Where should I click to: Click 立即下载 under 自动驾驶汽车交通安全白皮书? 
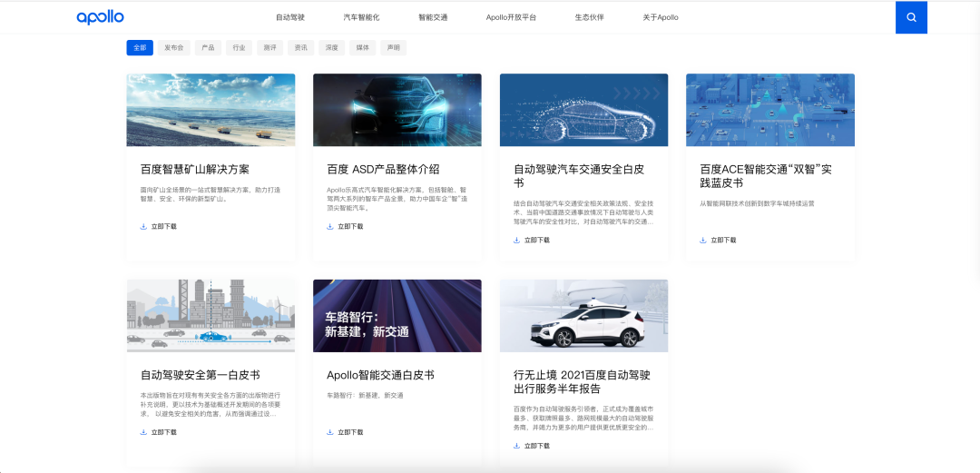tap(537, 241)
